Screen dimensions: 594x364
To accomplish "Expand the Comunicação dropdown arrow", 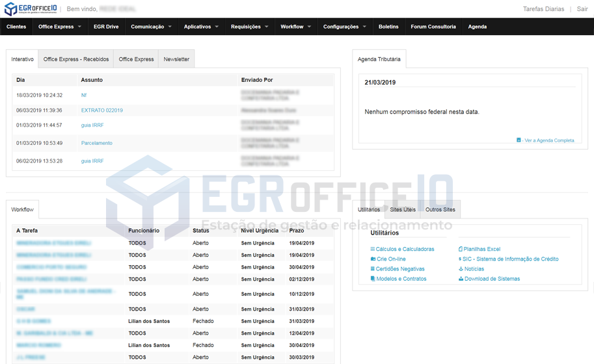I will click(170, 27).
